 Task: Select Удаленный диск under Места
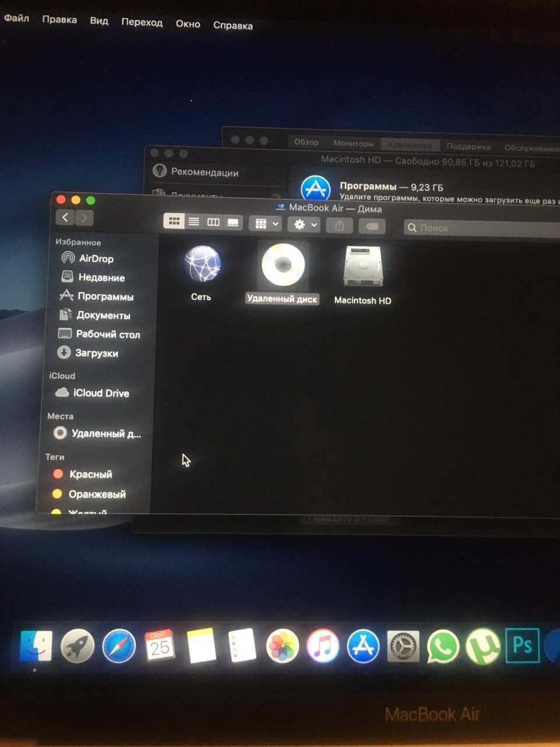(97, 433)
